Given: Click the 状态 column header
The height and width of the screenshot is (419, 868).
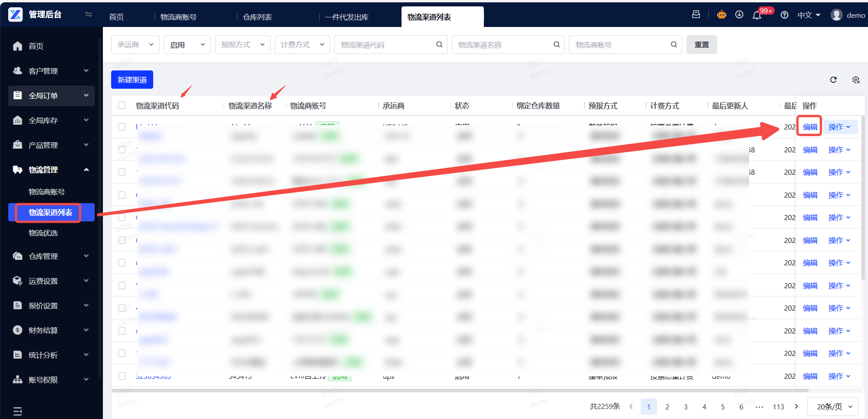Looking at the screenshot, I should pos(462,106).
